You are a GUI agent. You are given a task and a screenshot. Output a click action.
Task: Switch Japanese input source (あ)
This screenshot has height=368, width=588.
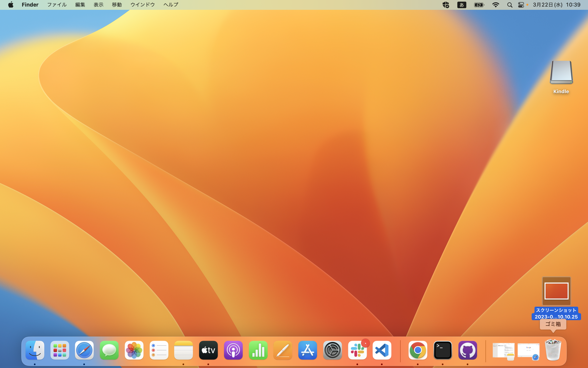pyautogui.click(x=462, y=5)
